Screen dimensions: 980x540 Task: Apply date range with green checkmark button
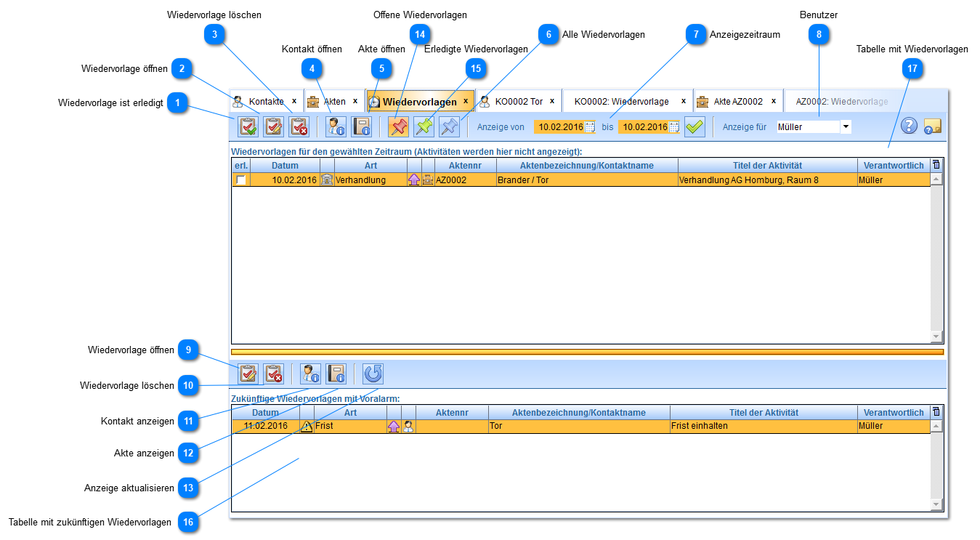pyautogui.click(x=695, y=126)
